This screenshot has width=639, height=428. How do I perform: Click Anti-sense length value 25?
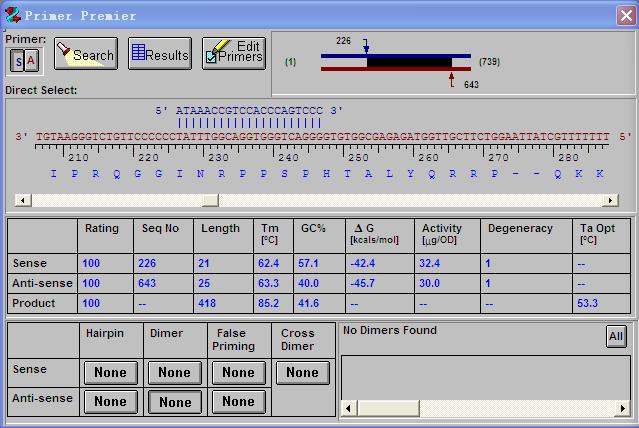[x=204, y=283]
